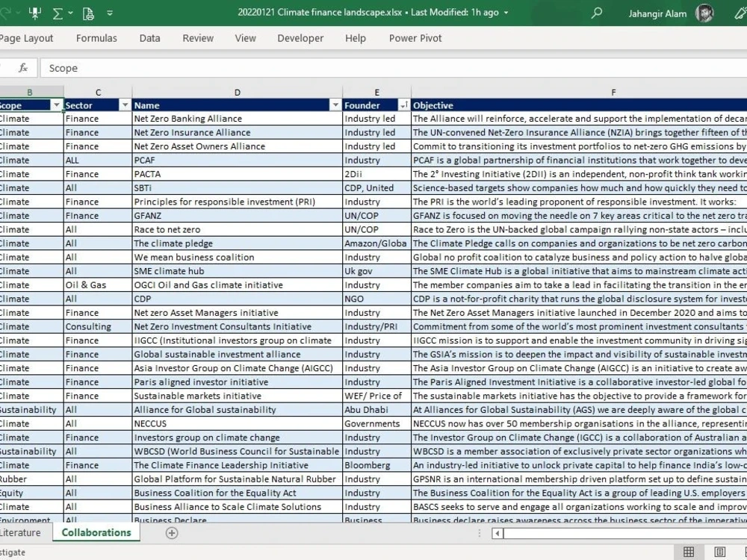Open the Founder column sort/filter dropdown
Viewport: 747px width, 560px height.
(404, 105)
